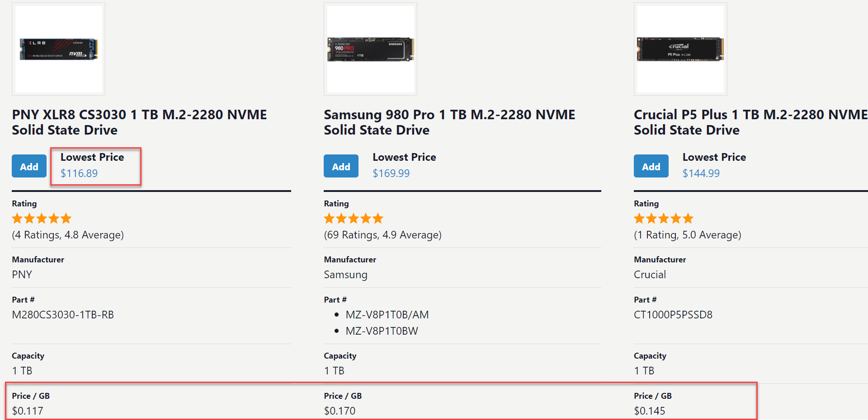Add the PNY XLR8 CS3030 drive
The width and height of the screenshot is (868, 420).
pos(29,166)
